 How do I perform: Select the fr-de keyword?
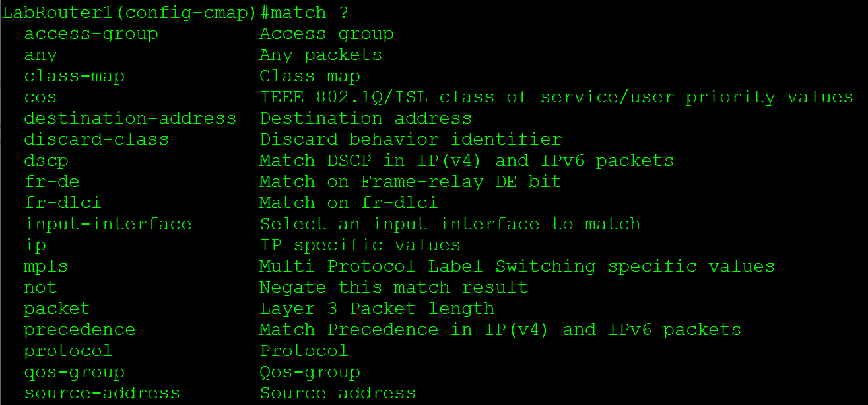click(52, 182)
